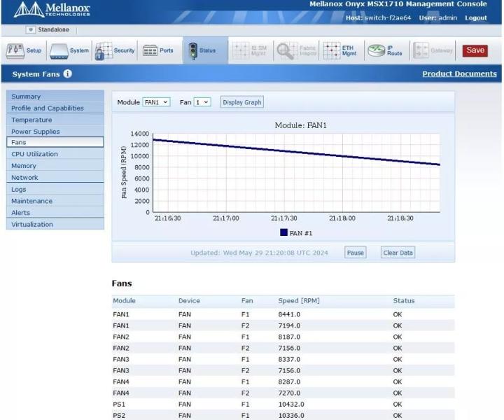Screen dimensions: 504x420
Task: Open the Power Supplies sidebar item
Action: (x=55, y=132)
